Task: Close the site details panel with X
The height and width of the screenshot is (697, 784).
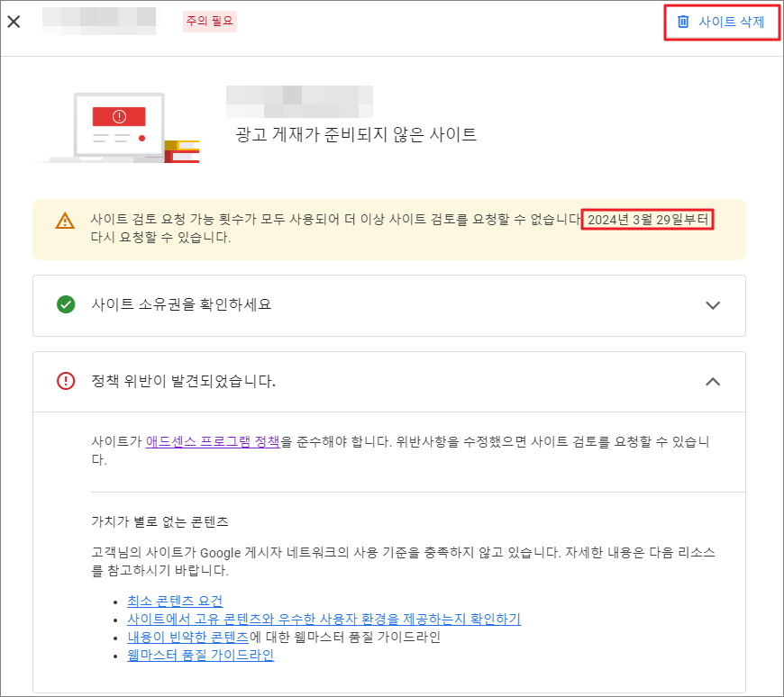Action: (14, 22)
